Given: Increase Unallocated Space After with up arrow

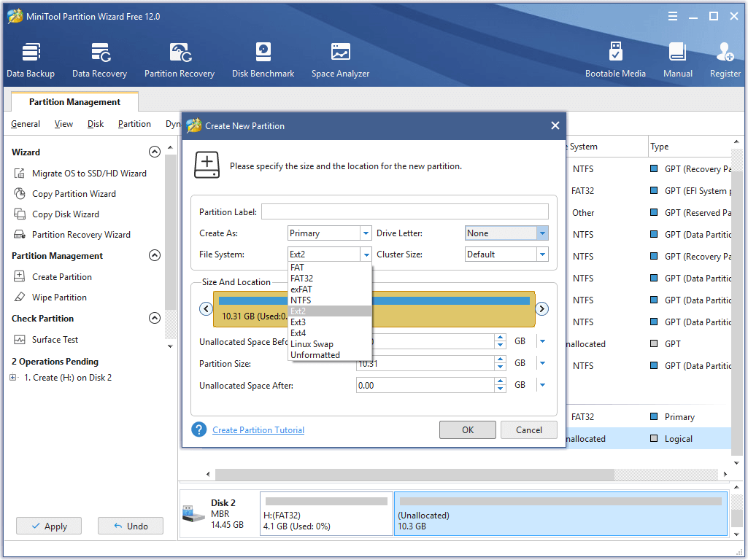Looking at the screenshot, I should [500, 381].
